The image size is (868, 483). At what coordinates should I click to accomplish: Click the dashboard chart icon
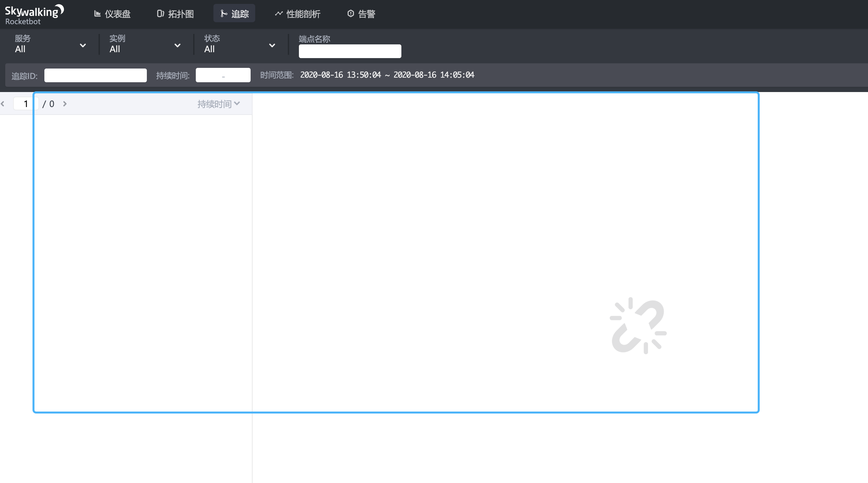pyautogui.click(x=97, y=13)
